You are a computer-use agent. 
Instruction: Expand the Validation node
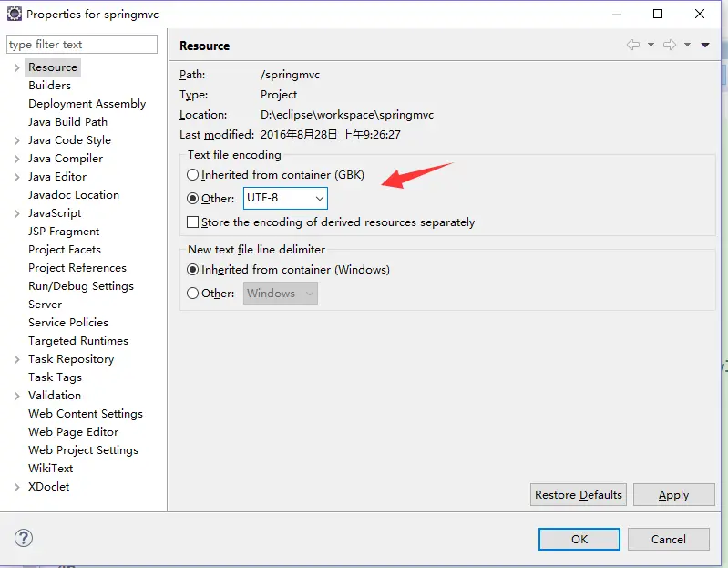16,396
